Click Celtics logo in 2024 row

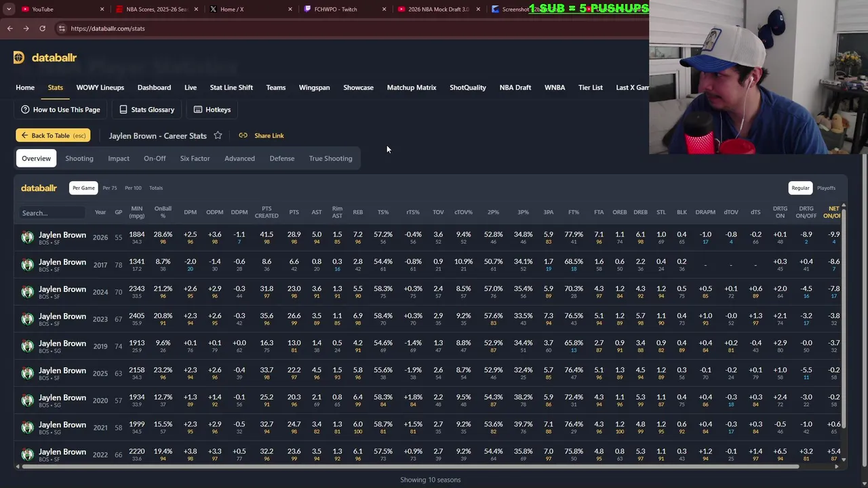click(27, 291)
